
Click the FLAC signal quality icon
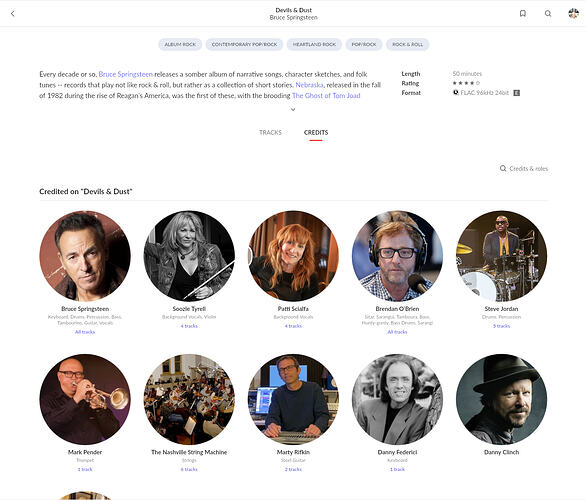point(456,92)
